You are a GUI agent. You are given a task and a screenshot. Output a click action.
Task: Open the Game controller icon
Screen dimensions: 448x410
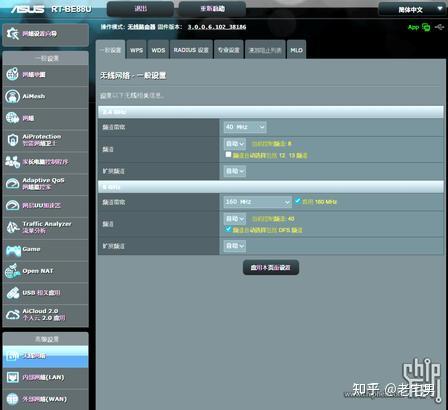point(13,250)
